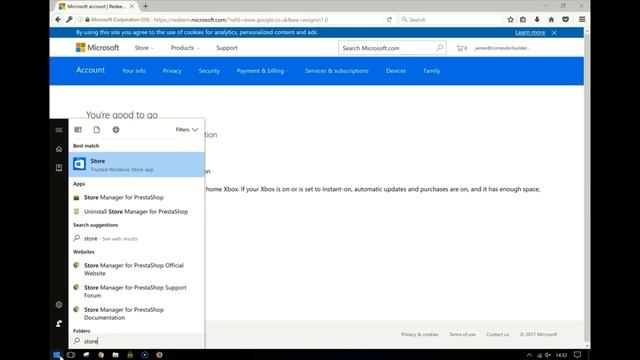Open the Home icon in search sidebar

pos(59,149)
